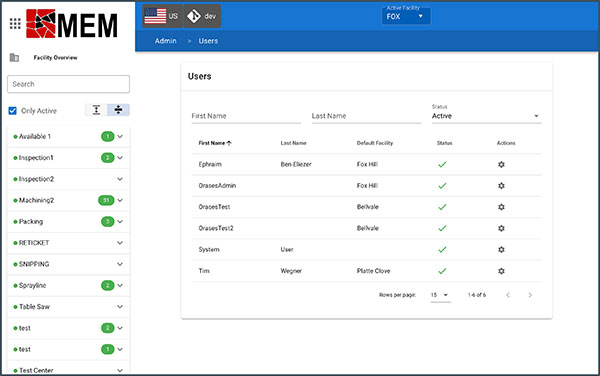Viewport: 600px width, 376px height.
Task: Click the 1-6 of 6 pagination text
Action: [477, 295]
